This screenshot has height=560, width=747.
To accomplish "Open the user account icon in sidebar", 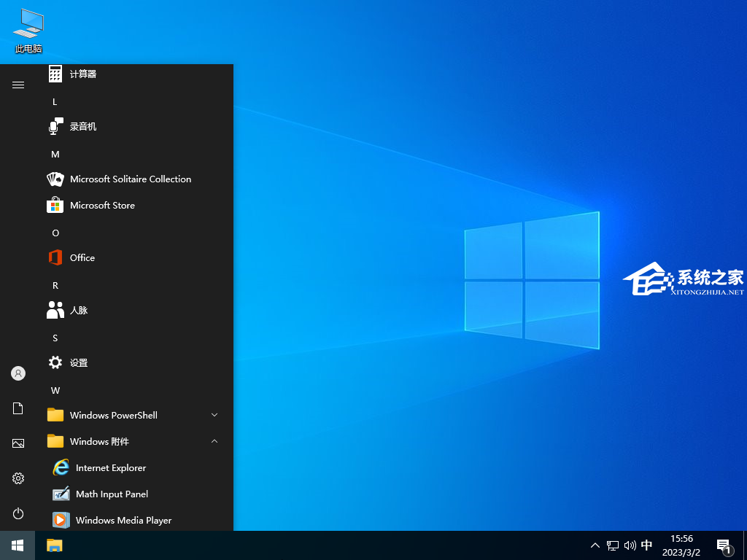I will 18,373.
